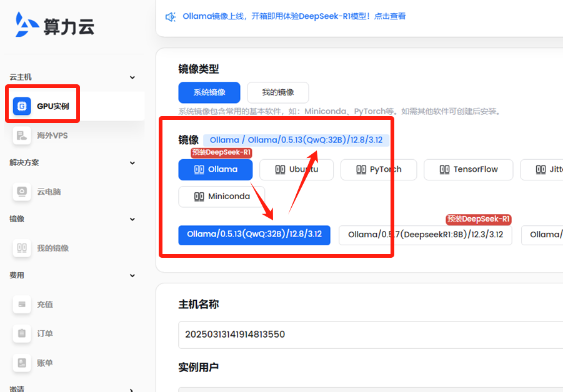Click the 账单 bill icon
This screenshot has height=392, width=563.
(22, 363)
